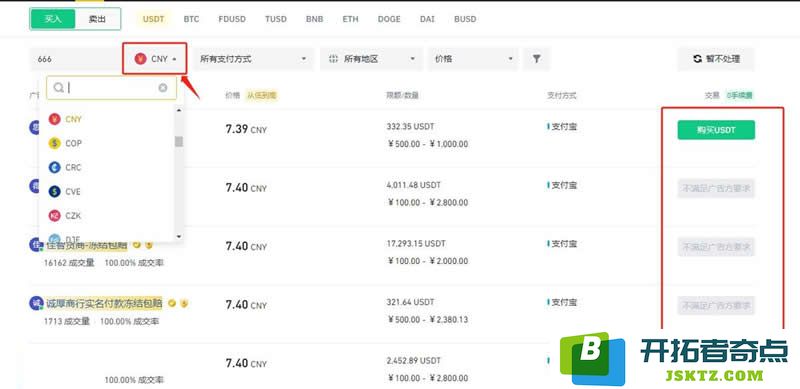The height and width of the screenshot is (389, 800).
Task: Select the CRC currency coin icon
Action: tap(55, 167)
